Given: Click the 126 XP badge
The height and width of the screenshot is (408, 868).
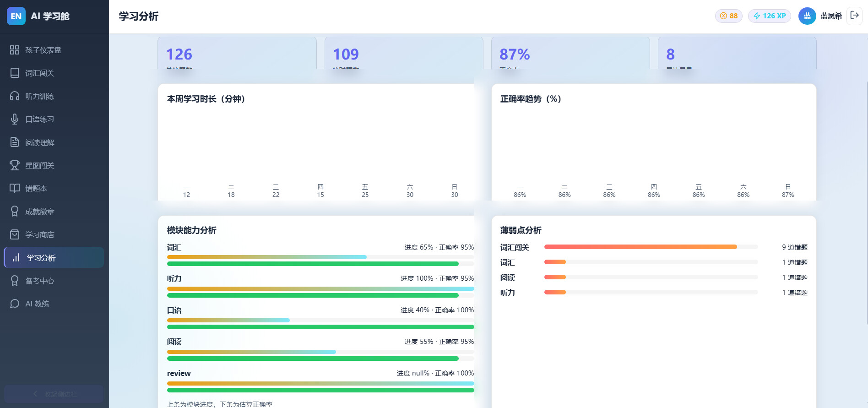Looking at the screenshot, I should click(770, 16).
